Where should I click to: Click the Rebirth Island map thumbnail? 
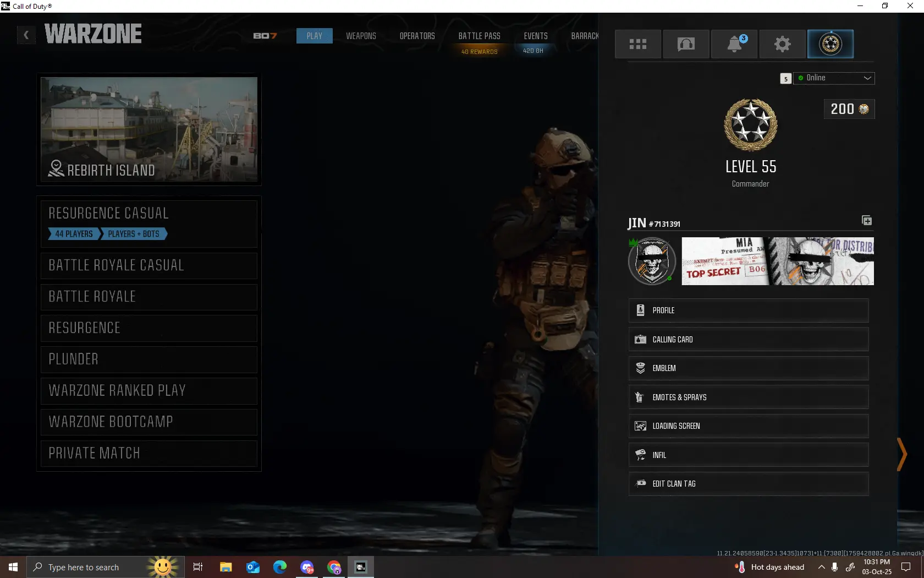coord(148,129)
